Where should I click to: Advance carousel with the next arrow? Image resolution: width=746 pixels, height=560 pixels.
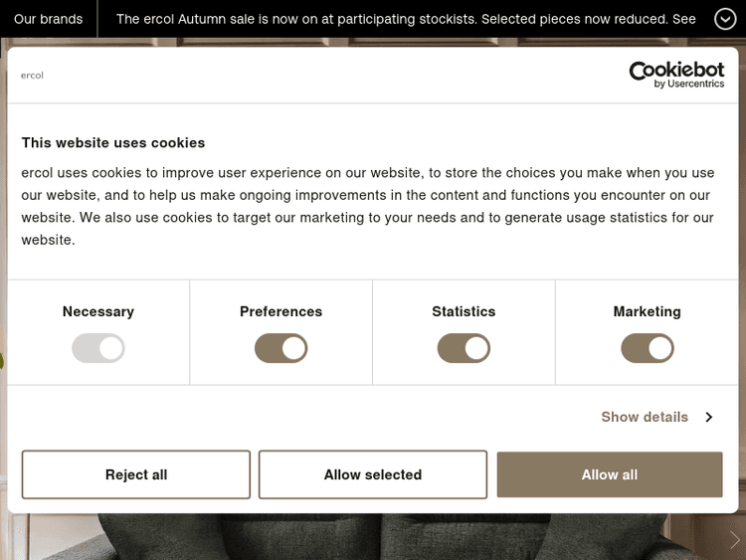pyautogui.click(x=735, y=539)
